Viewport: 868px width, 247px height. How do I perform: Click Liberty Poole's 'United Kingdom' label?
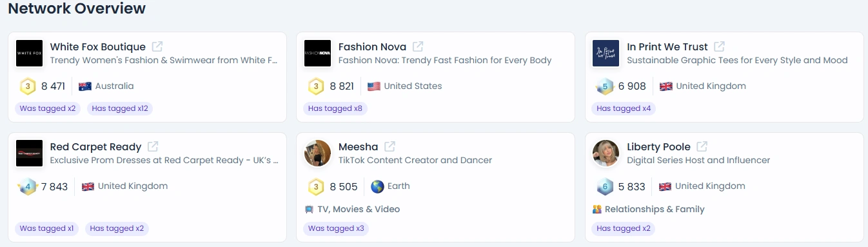710,186
